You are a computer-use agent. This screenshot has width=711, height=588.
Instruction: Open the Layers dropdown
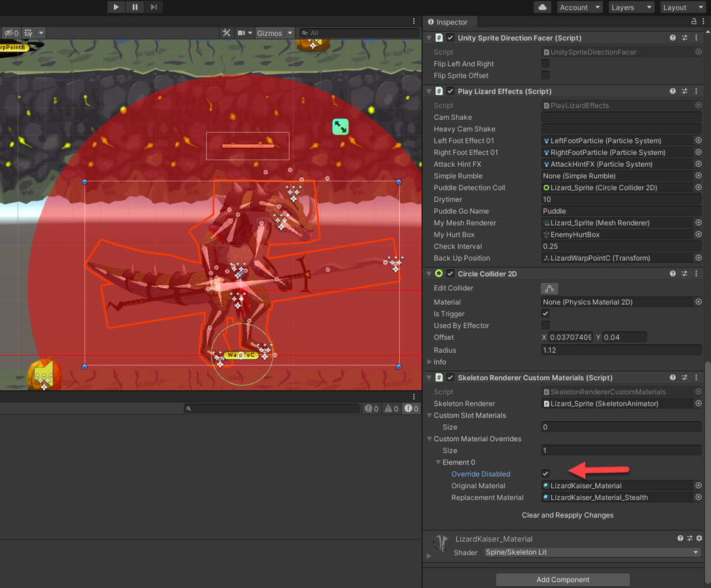(631, 7)
